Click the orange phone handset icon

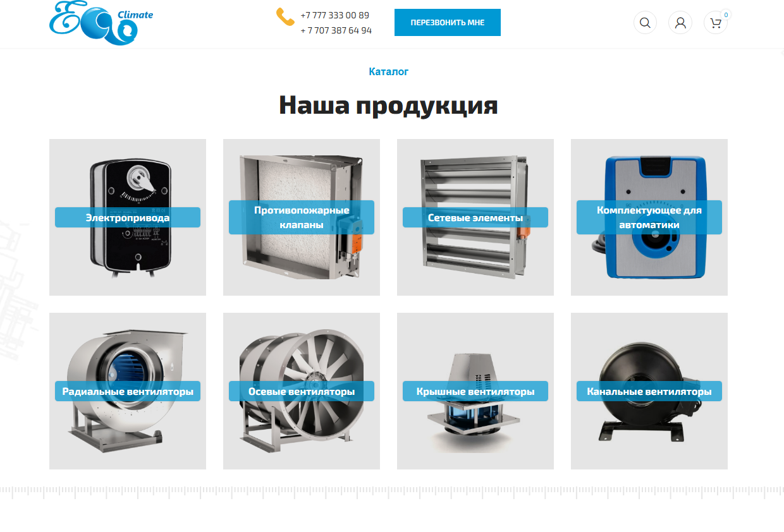point(285,17)
